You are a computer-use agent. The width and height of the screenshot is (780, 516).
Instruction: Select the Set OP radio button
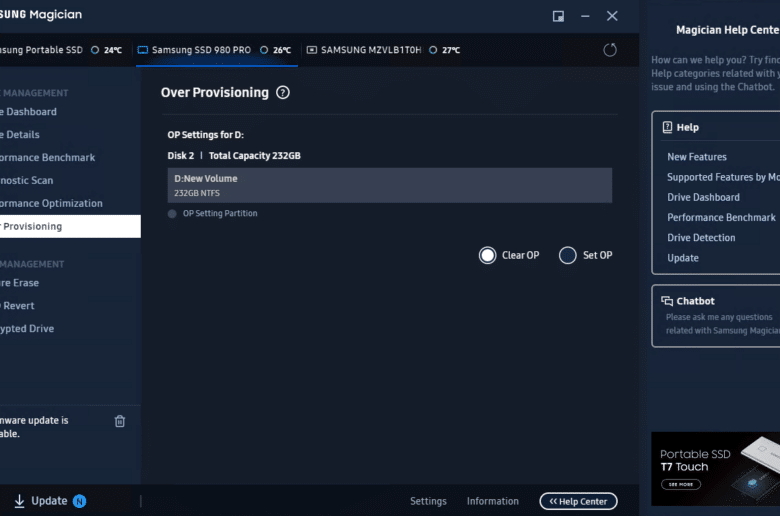[568, 255]
